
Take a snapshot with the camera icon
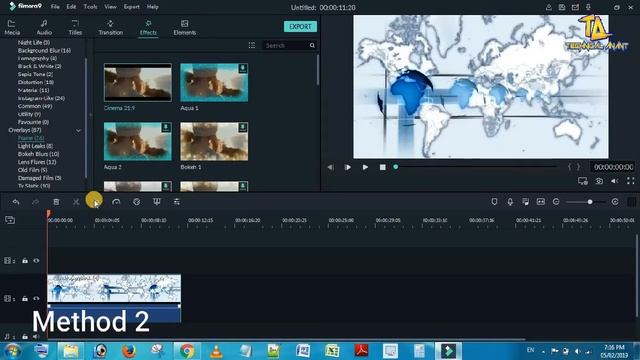point(599,181)
